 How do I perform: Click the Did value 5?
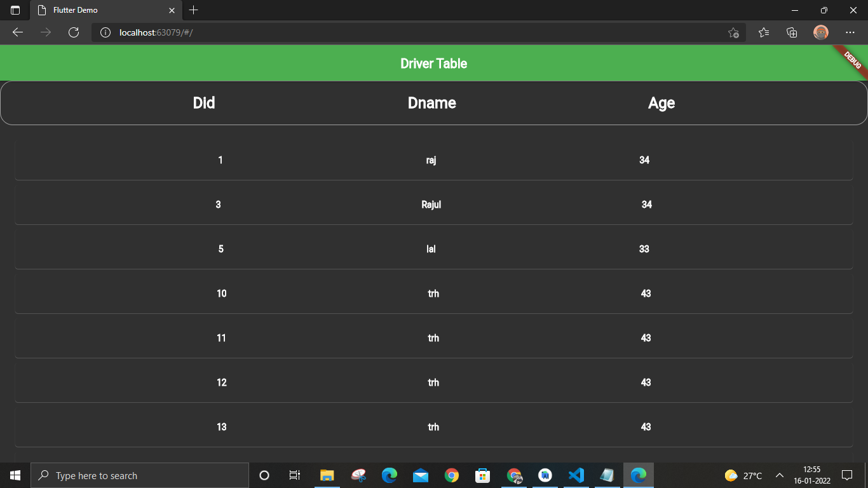click(x=221, y=249)
